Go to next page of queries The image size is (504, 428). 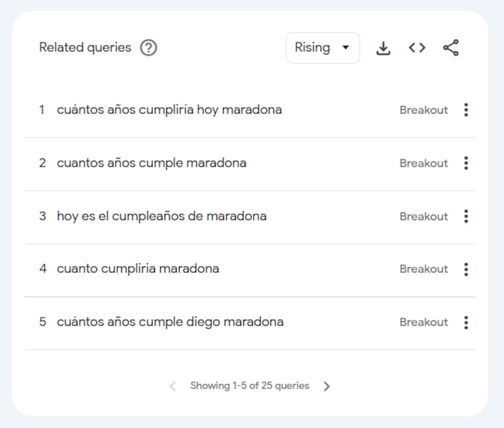pos(326,386)
